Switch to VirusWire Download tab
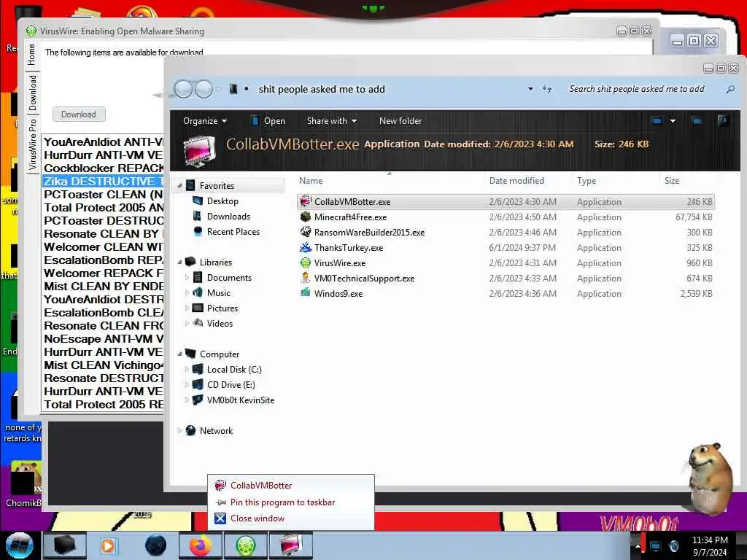Screen dimensions: 747x560 click(32, 93)
